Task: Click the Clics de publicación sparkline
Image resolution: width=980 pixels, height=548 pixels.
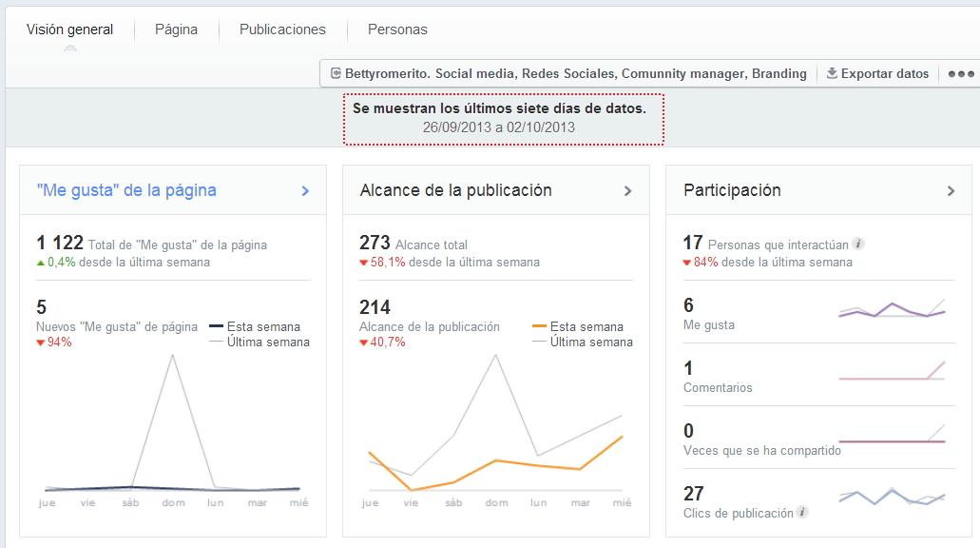Action: tap(892, 497)
